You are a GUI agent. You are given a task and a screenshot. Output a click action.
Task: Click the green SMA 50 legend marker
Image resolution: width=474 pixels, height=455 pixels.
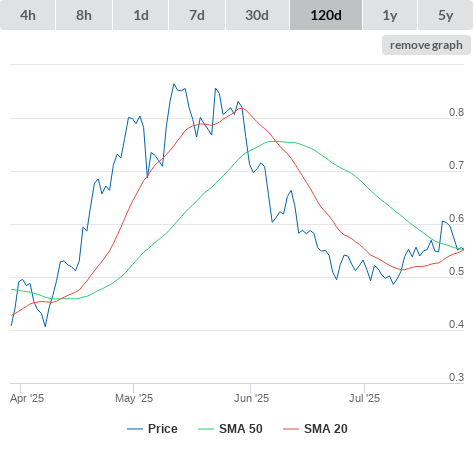pos(206,429)
